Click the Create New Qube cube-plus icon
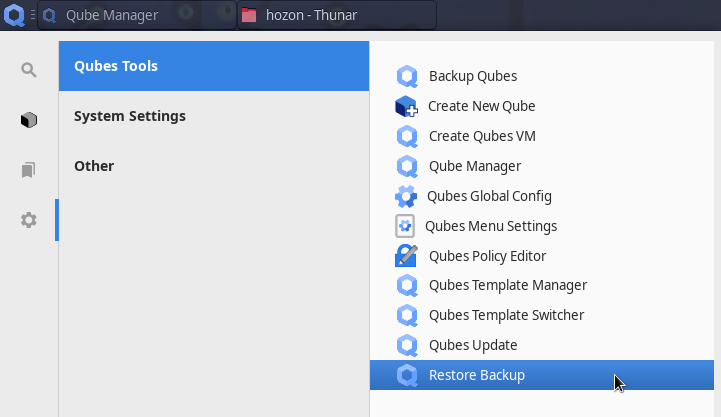 pyautogui.click(x=406, y=106)
